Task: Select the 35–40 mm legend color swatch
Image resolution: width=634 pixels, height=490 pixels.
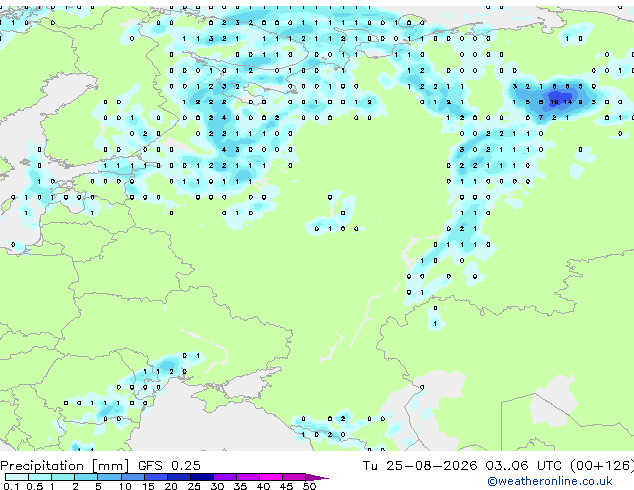Action: [x=247, y=477]
